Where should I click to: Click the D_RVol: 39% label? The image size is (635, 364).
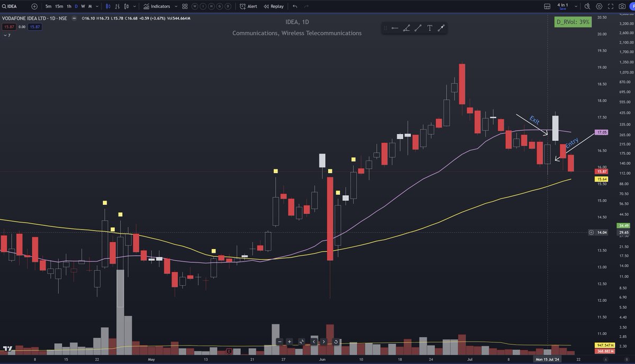(x=573, y=22)
